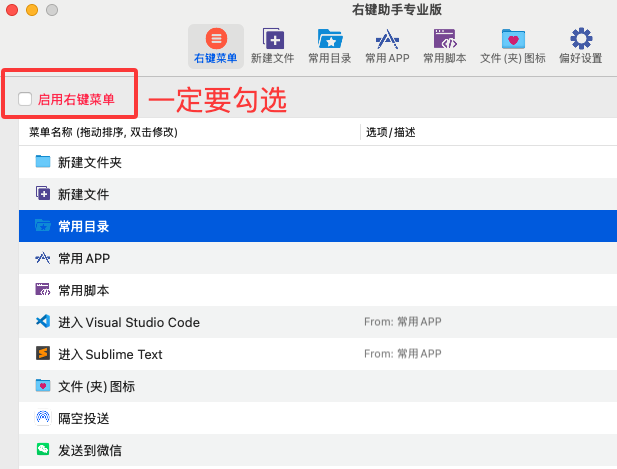Select the 新建文件 list row
617x469 pixels.
click(318, 194)
